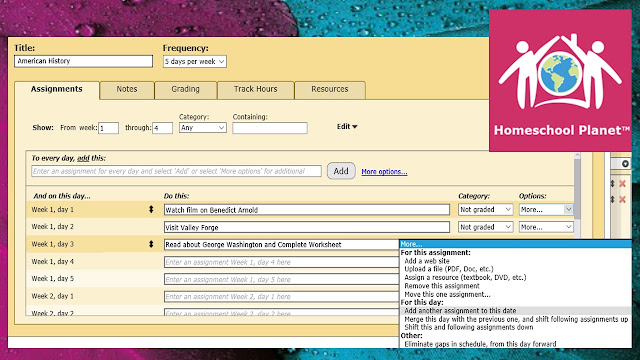Choose Add a web site option
Screen dimensions: 640x360
coord(427,261)
